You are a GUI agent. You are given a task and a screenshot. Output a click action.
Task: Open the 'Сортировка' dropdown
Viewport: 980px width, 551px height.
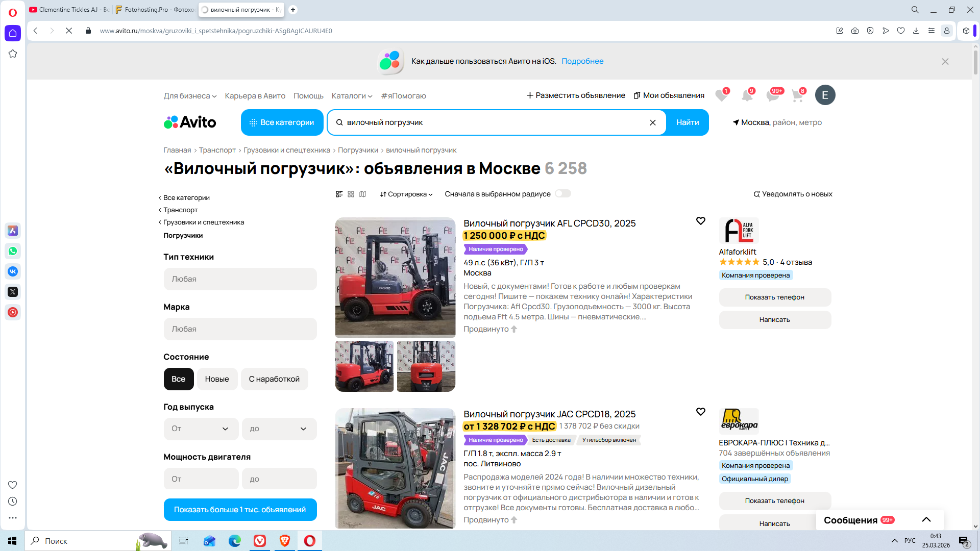(x=406, y=194)
